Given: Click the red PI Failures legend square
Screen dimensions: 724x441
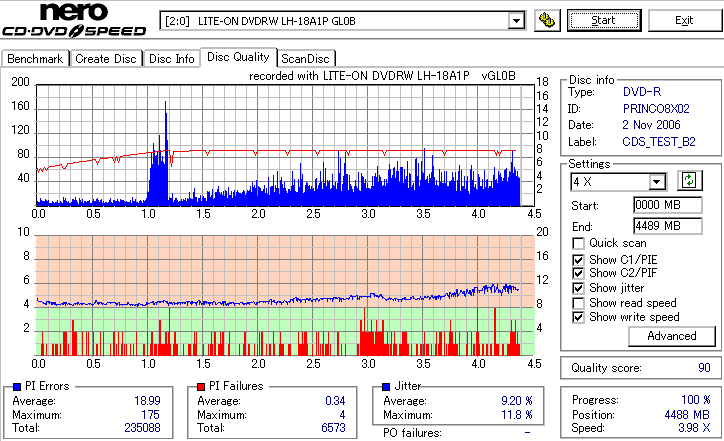Looking at the screenshot, I should coord(201,387).
